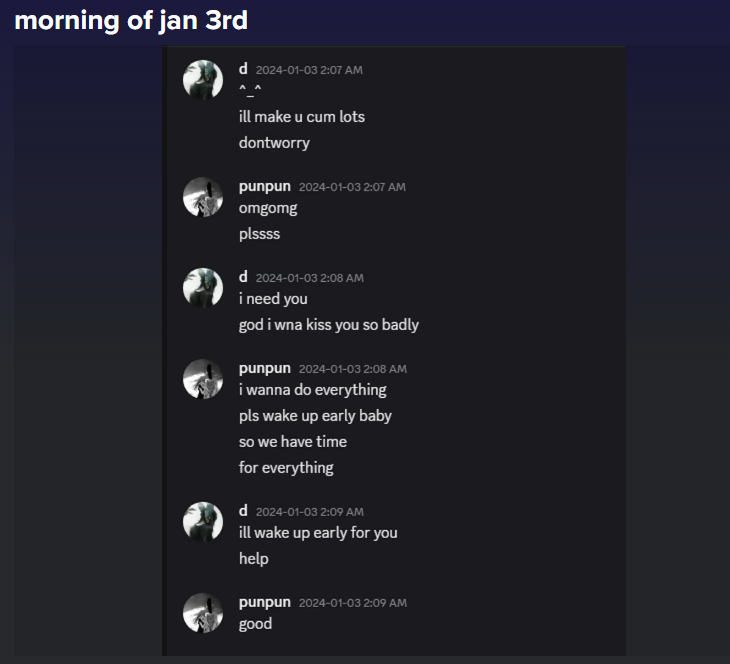
Task: Click username 'd' on the 2:08 AM message
Action: (243, 277)
